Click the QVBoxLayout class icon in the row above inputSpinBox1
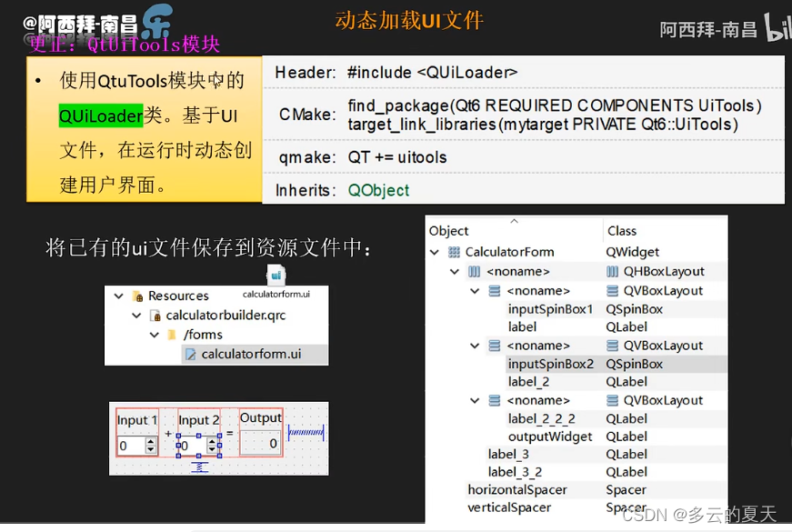The height and width of the screenshot is (532, 792). coord(612,291)
